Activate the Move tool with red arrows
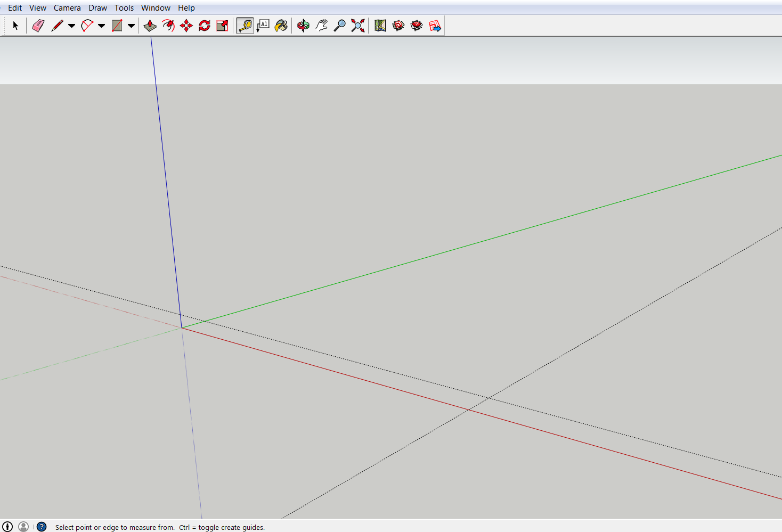 point(186,26)
